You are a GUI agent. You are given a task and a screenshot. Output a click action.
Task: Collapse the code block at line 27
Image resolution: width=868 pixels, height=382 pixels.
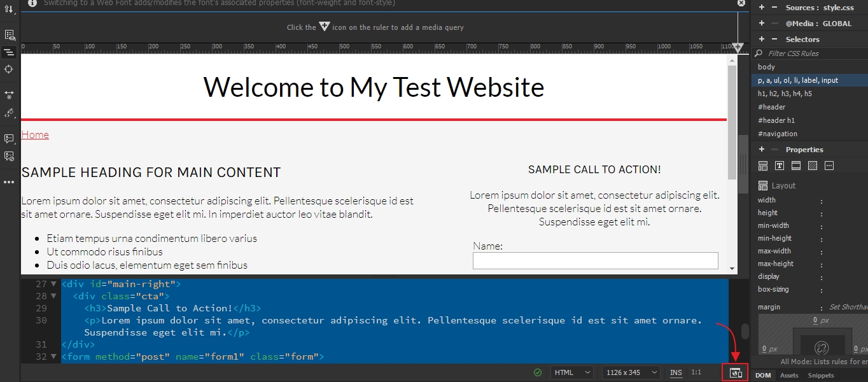click(x=54, y=283)
